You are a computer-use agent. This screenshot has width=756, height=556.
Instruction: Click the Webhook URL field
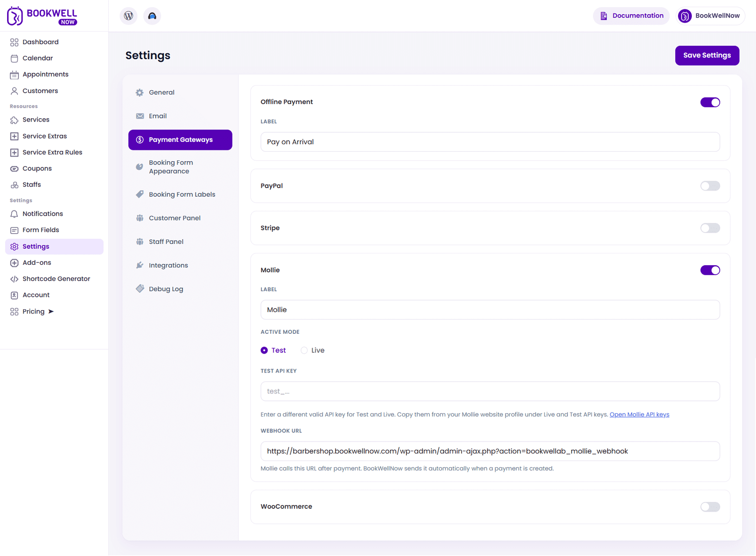(490, 451)
